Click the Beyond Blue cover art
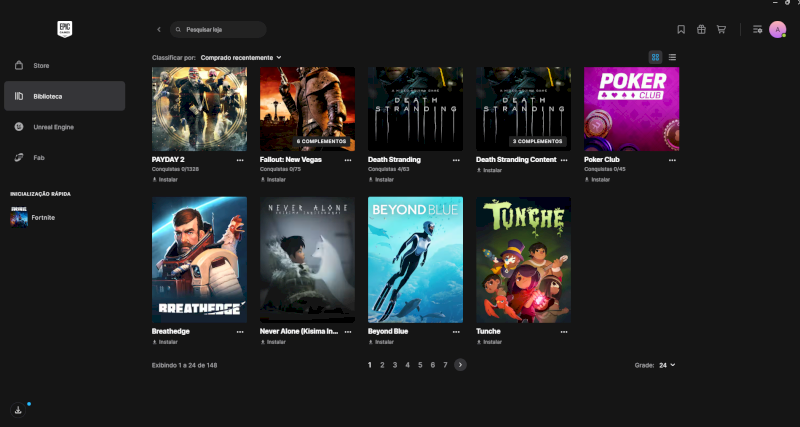Screen dimensions: 800x427 click(415, 260)
